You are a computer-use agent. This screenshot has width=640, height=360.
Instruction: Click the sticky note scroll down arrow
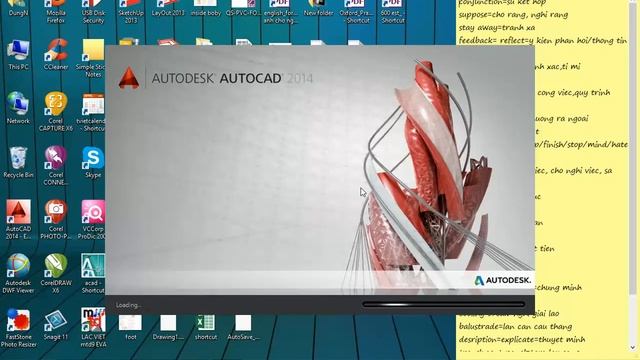633,348
